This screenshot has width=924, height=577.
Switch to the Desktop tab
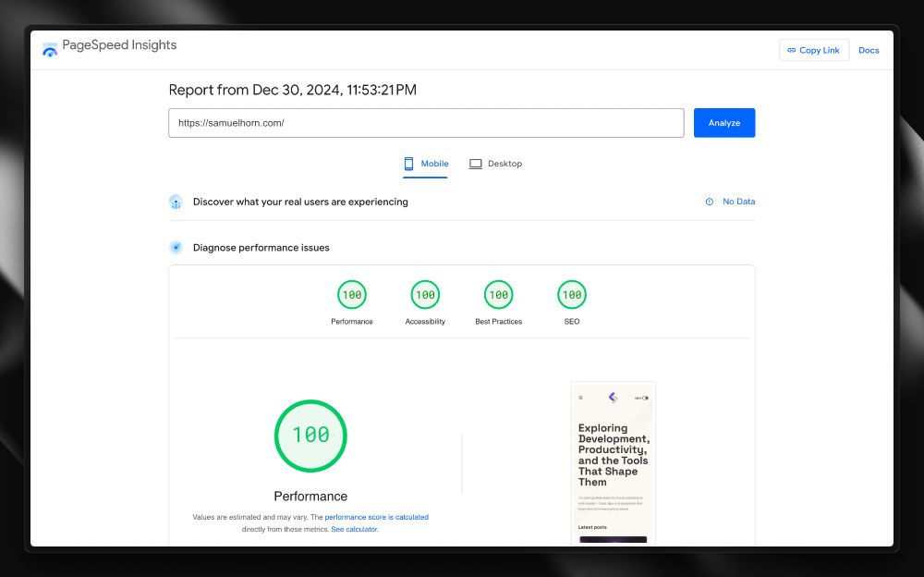495,164
